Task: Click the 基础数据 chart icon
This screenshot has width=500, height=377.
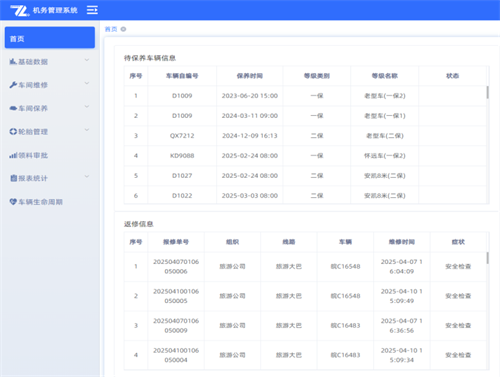Action: (x=13, y=61)
